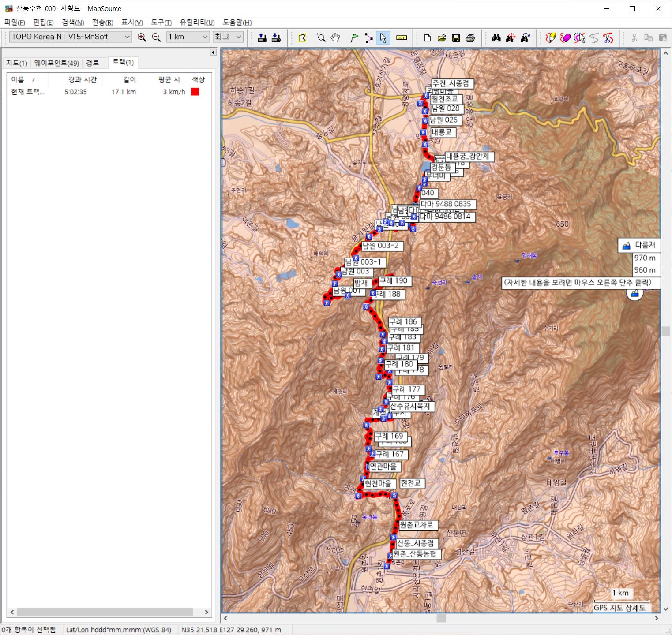The width and height of the screenshot is (672, 635).
Task: Select the Zoom tool with magnifier cursor
Action: [x=321, y=37]
